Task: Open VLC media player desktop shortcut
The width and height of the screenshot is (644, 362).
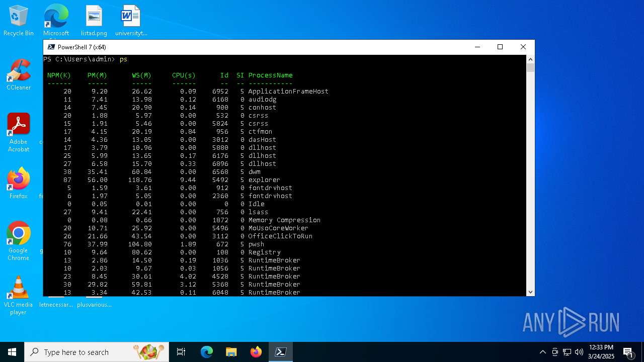Action: pyautogui.click(x=19, y=296)
